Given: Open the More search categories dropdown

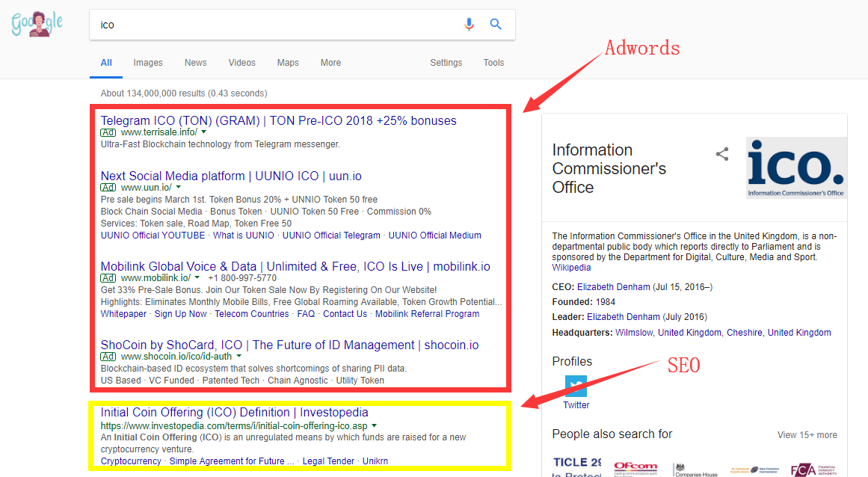Looking at the screenshot, I should click(330, 63).
